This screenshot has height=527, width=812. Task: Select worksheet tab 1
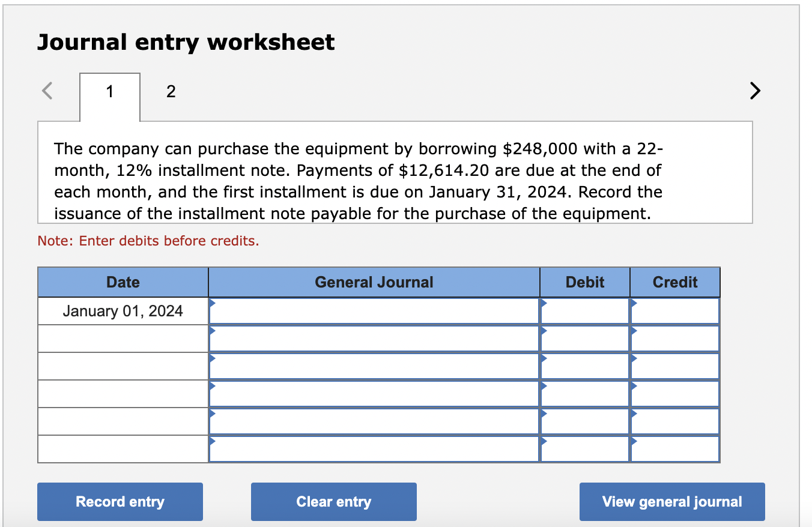click(109, 91)
